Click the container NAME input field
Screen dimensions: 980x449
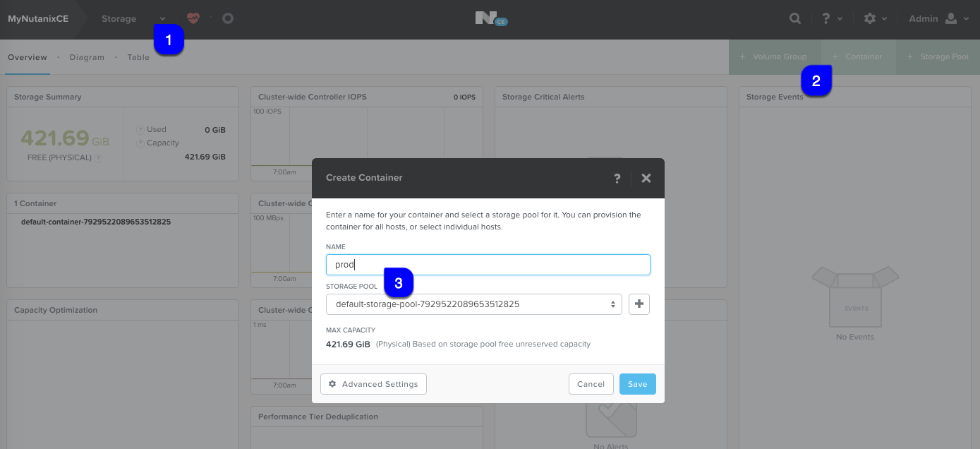488,265
